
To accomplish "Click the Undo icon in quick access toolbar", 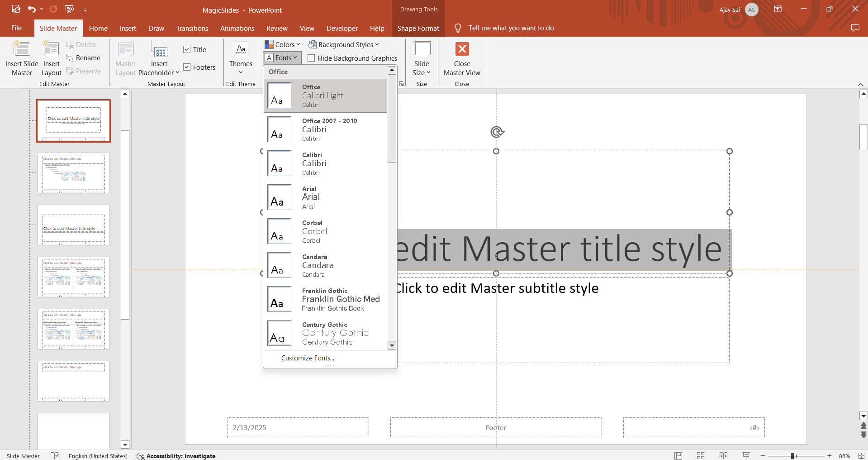I will [x=31, y=9].
